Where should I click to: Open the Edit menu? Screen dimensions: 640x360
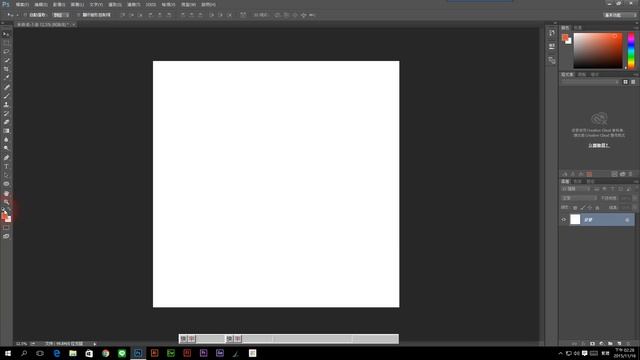point(40,4)
